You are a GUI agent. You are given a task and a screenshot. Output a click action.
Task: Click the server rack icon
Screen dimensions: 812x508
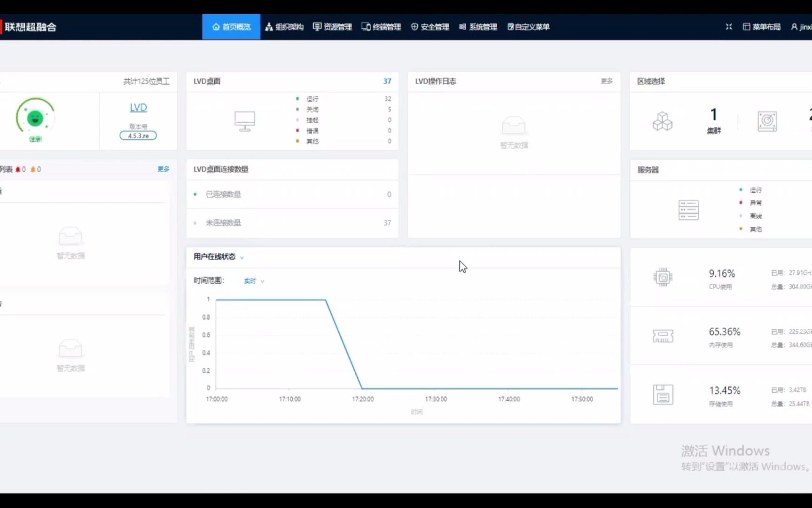tap(688, 210)
